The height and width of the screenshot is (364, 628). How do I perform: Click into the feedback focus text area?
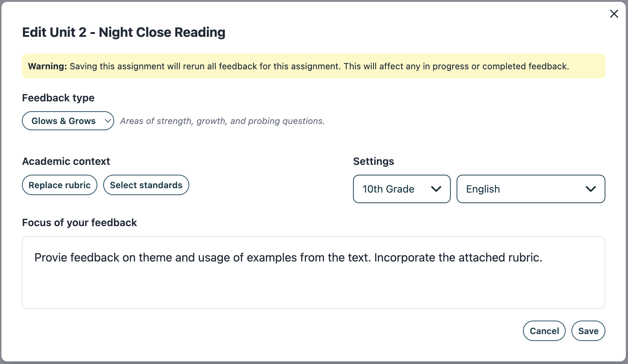click(314, 284)
